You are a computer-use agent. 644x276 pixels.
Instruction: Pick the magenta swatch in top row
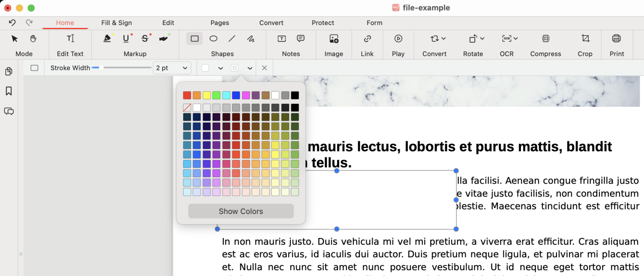246,95
